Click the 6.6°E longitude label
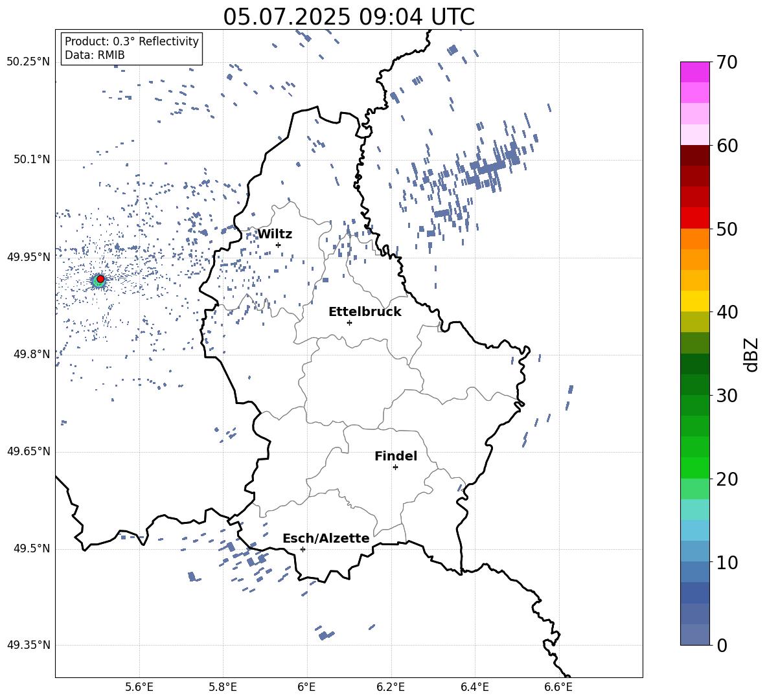Viewport: 767px width, 700px height. pos(558,687)
